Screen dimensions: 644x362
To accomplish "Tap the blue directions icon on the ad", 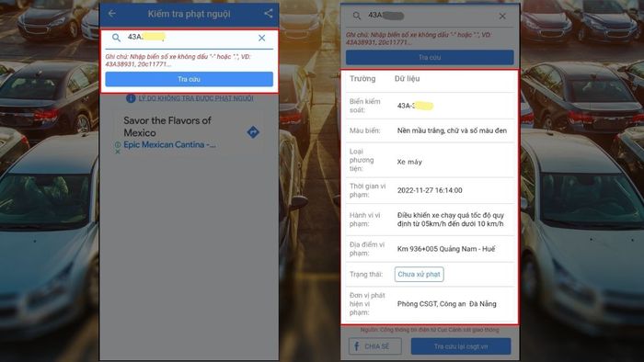I will click(x=253, y=132).
